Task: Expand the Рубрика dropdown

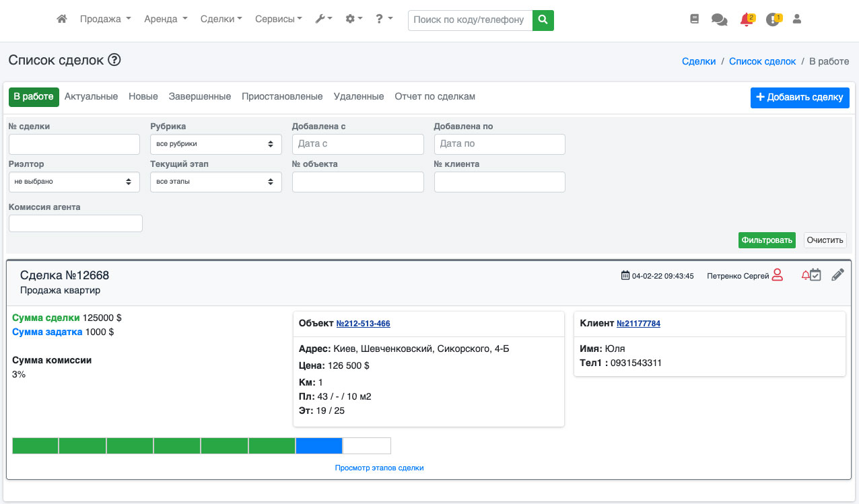Action: click(215, 144)
